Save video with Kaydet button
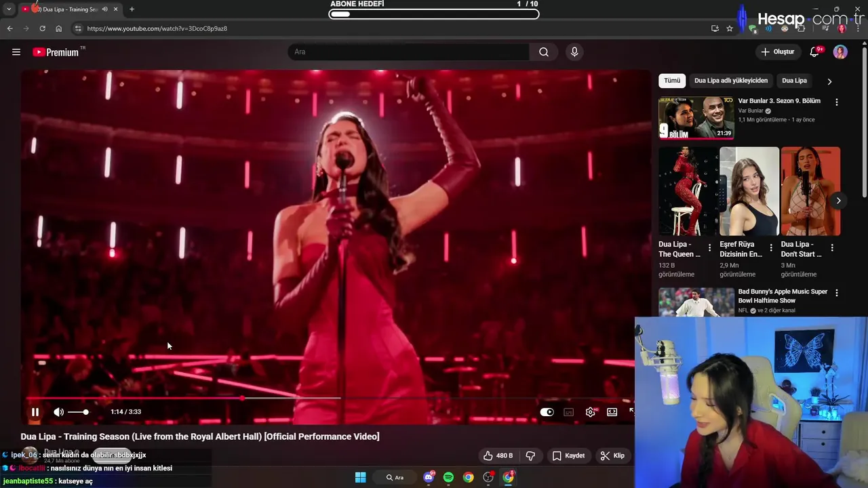Viewport: 868px width, 488px height. pos(568,455)
